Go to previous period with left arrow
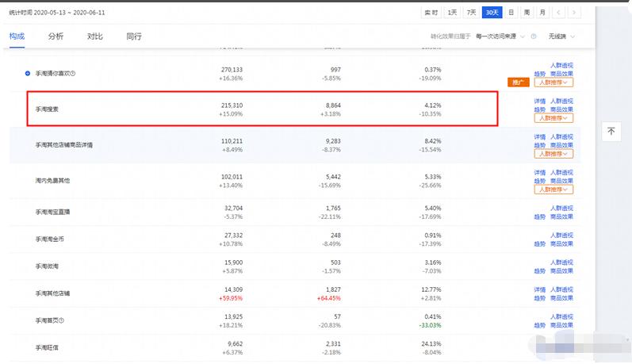 (558, 13)
